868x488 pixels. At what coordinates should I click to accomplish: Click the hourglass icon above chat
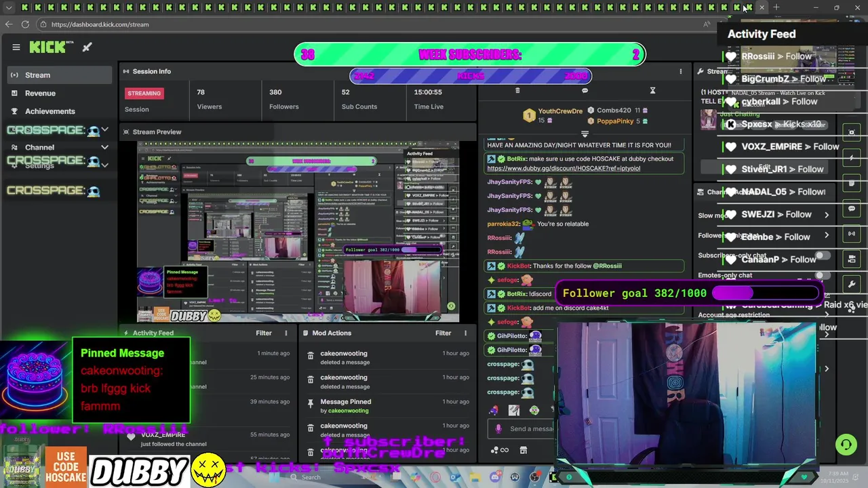pos(652,90)
